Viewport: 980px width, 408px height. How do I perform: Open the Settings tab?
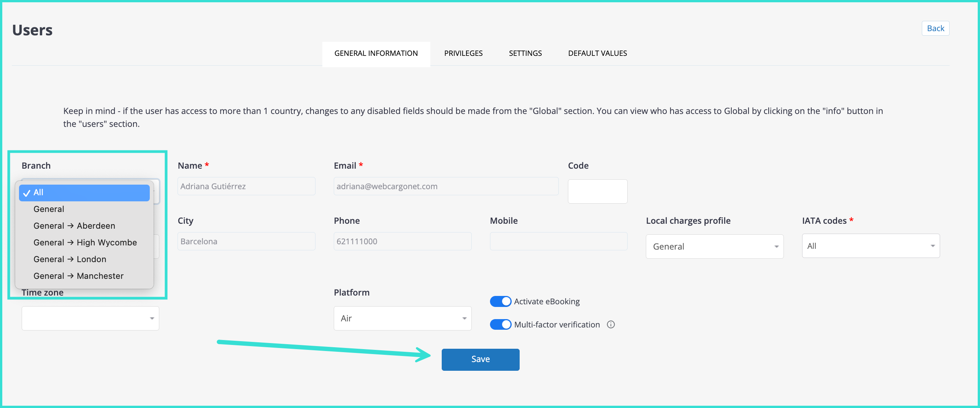(525, 53)
